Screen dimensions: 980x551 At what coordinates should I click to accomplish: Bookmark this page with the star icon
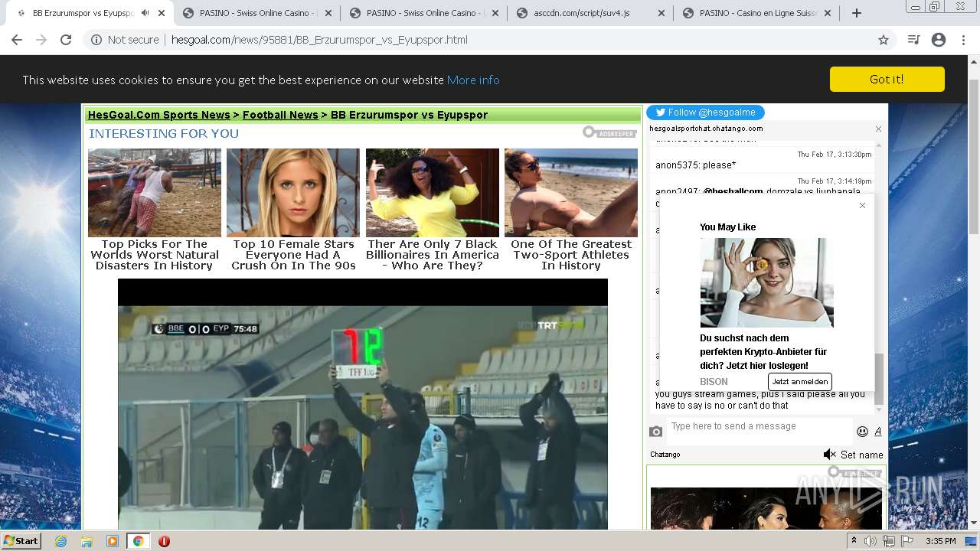[x=884, y=40]
